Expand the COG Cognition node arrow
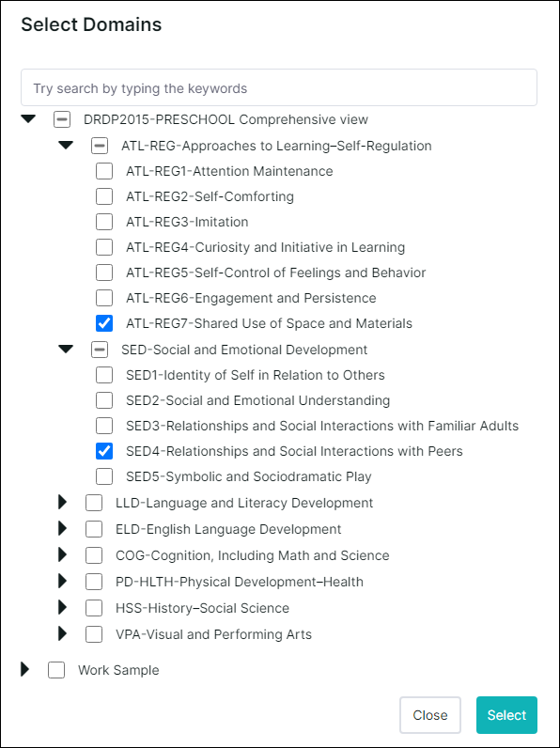This screenshot has width=560, height=748. [63, 554]
